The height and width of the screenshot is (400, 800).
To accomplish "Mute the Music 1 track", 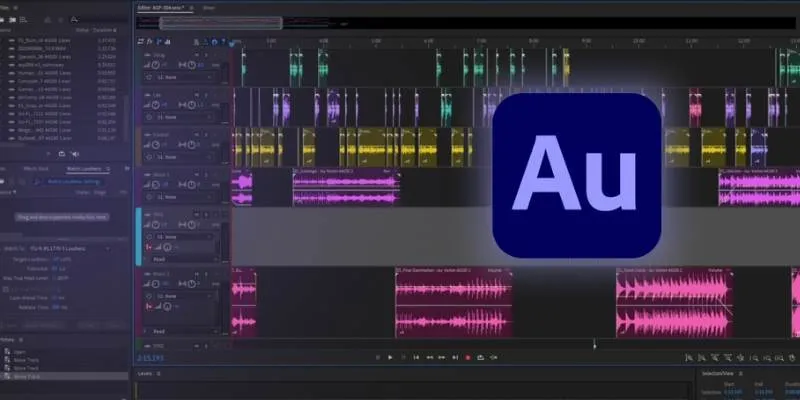I will click(x=196, y=174).
